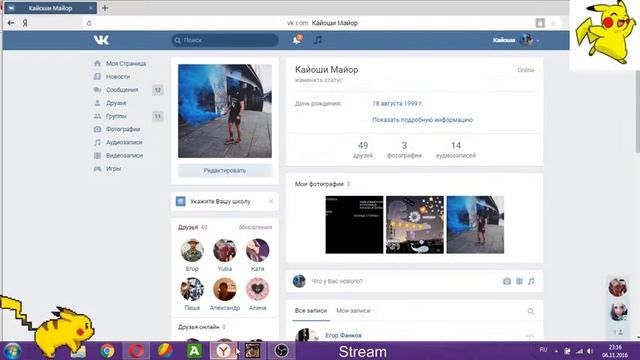
Task: Attach audio with the note icon in post box
Action: coord(531,281)
